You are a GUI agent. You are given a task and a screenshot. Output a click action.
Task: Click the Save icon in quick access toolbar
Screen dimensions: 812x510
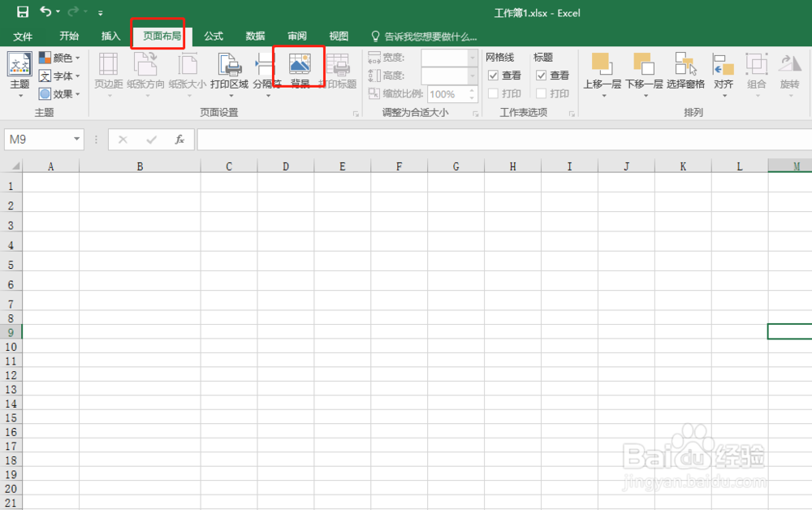tap(23, 12)
